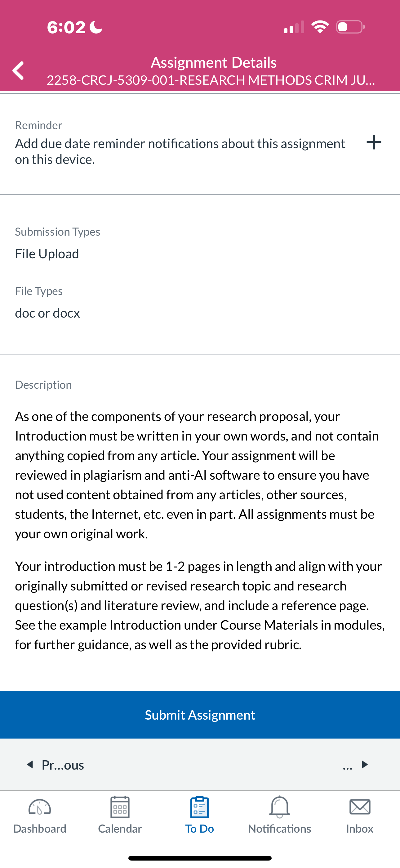Screen dimensions: 400x868
Task: Go to Previous assignment arrow
Action: [x=30, y=764]
